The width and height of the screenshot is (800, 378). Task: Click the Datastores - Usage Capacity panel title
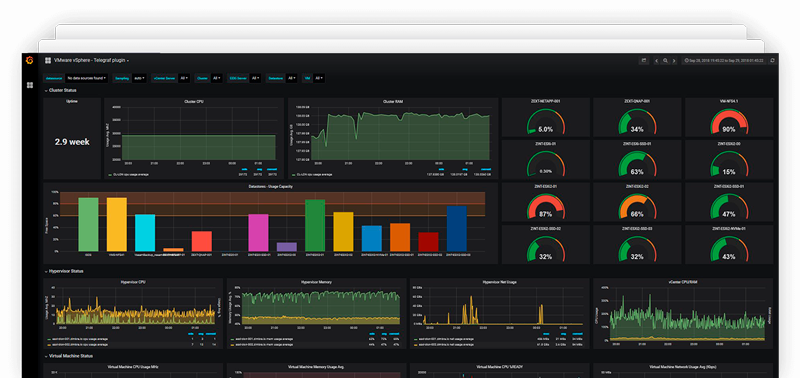click(x=270, y=187)
